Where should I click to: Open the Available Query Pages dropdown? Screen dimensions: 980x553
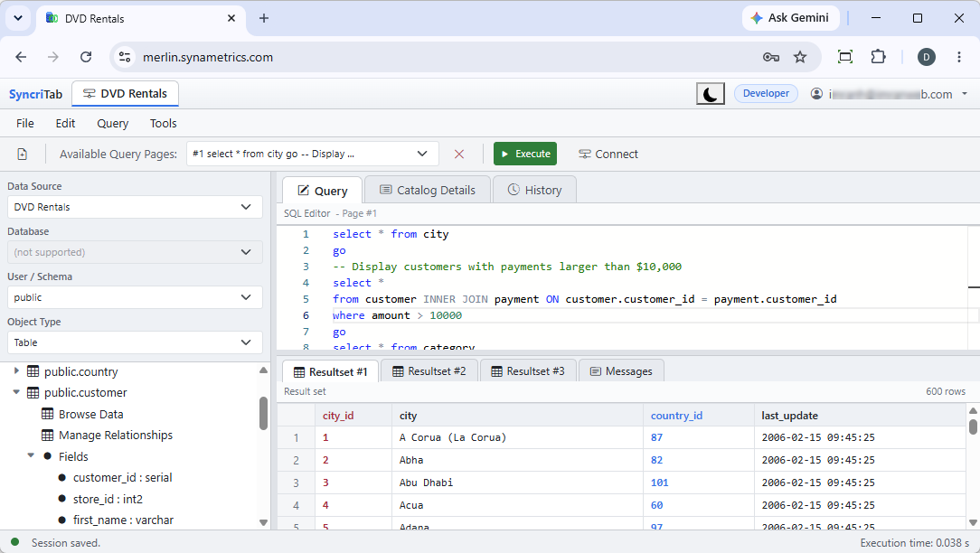313,154
